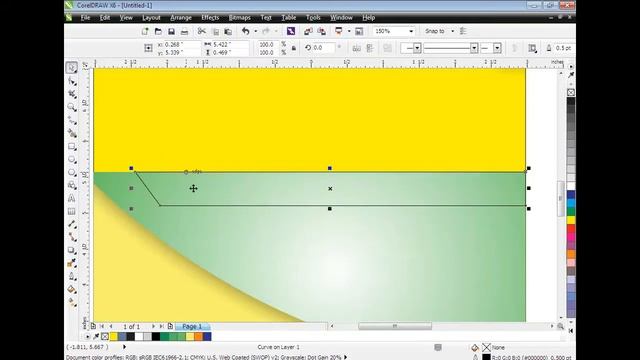Disable the no-color X swatch in document palette
Viewport: 640px width, 360px height.
tap(104, 337)
